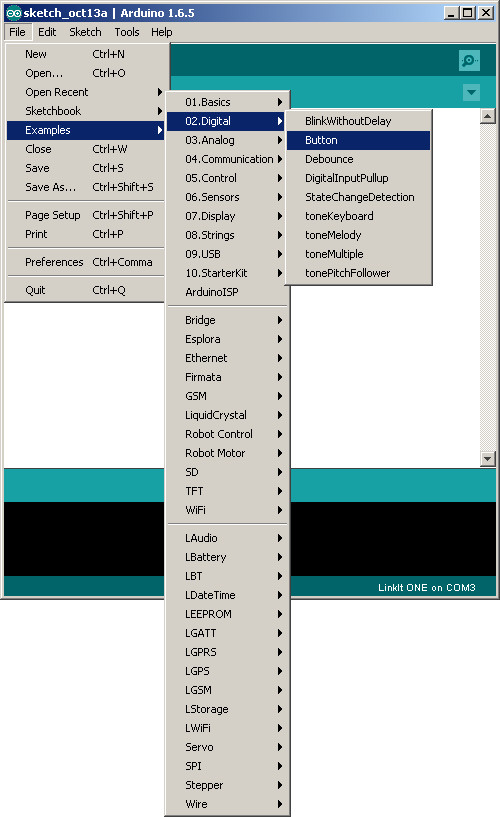Expand 09.USB examples submenu
This screenshot has height=817, width=500.
pos(227,254)
